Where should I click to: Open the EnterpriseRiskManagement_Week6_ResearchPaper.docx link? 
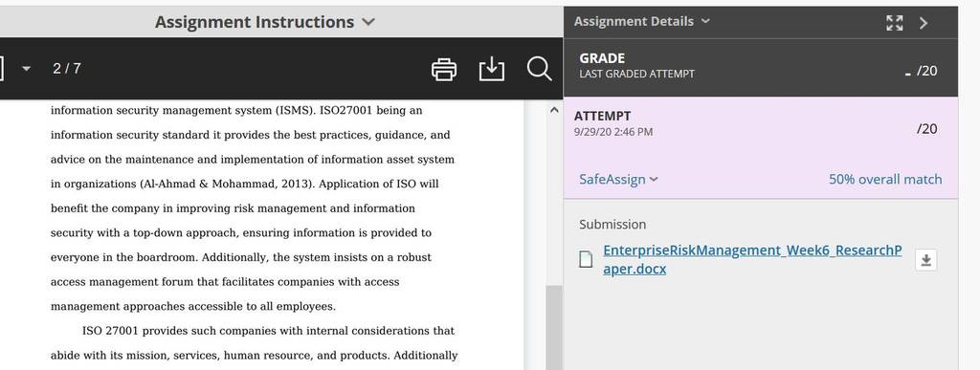pyautogui.click(x=752, y=259)
